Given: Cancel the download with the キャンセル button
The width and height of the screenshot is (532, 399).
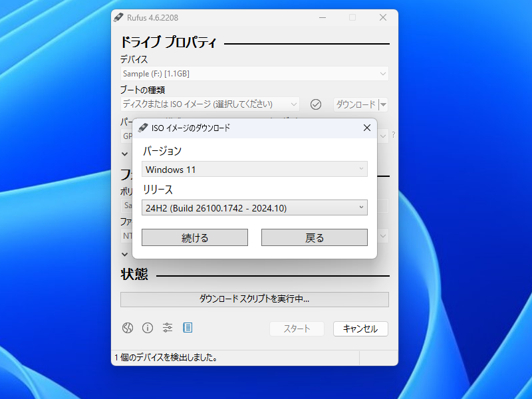Looking at the screenshot, I should point(360,329).
